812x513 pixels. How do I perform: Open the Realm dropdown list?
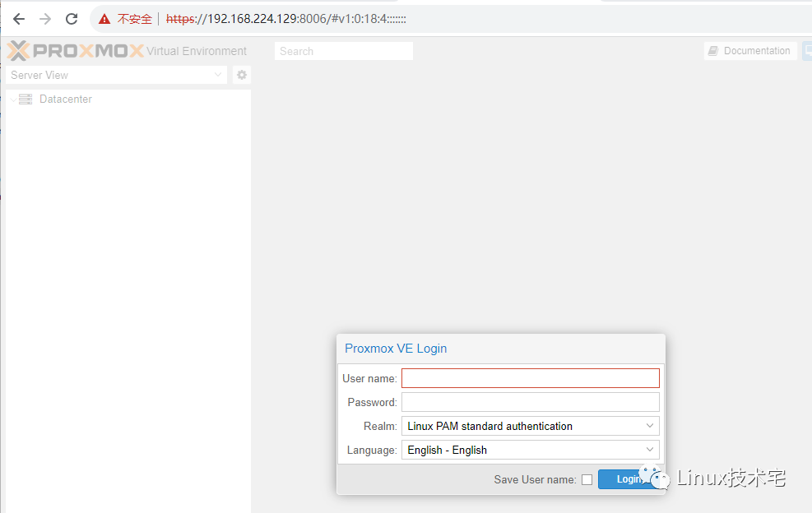tap(531, 426)
